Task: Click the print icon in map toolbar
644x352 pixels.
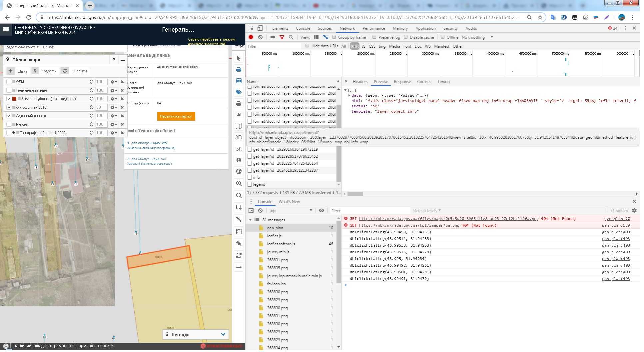Action: [x=239, y=69]
